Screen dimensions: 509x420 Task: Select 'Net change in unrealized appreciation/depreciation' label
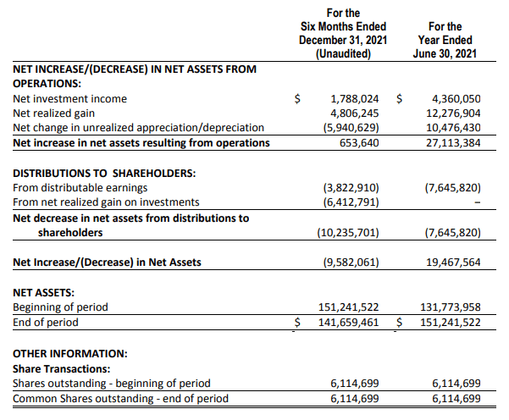138,128
